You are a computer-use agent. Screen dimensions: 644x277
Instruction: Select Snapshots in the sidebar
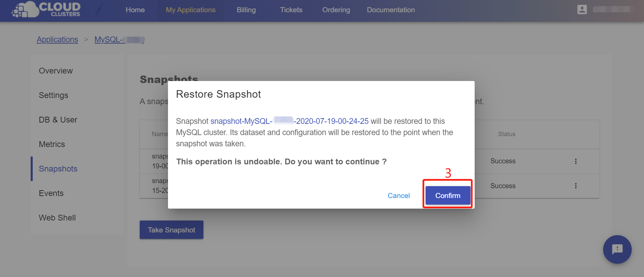pos(58,169)
